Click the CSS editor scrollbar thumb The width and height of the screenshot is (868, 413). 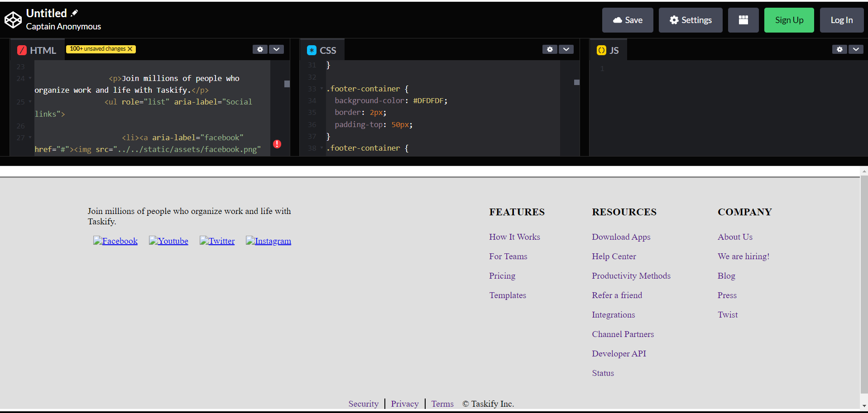tap(577, 82)
